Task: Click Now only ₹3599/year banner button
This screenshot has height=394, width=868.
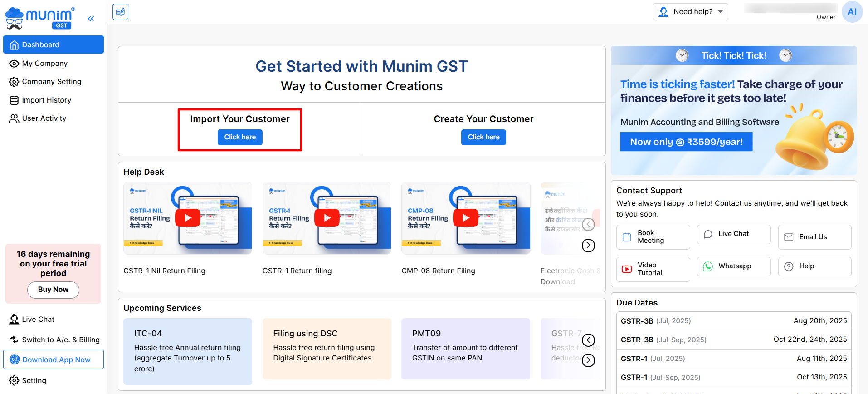Action: pos(686,142)
